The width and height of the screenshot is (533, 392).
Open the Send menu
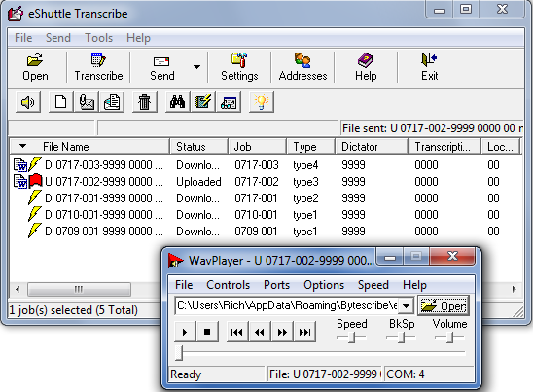coord(58,38)
